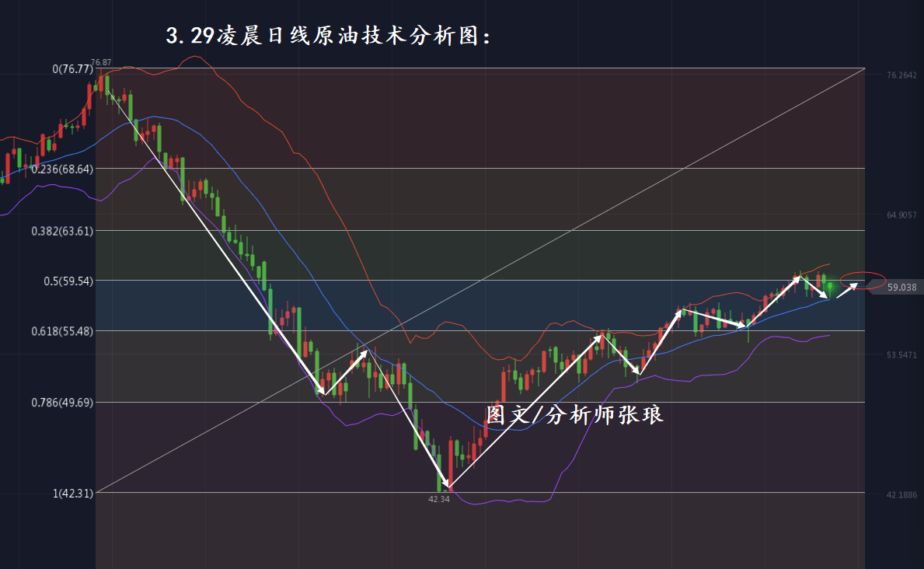Select the 0.786(49.69) Fibonacci label

62,403
